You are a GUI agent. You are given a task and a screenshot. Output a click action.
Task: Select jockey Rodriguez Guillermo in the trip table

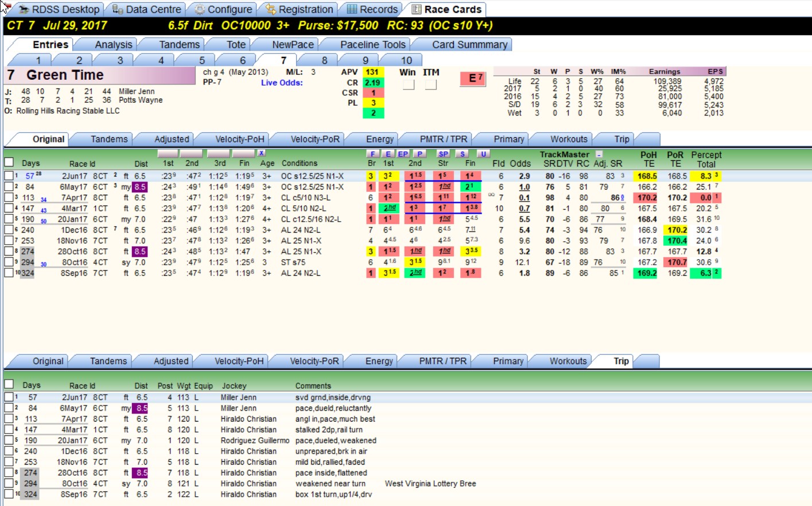255,441
